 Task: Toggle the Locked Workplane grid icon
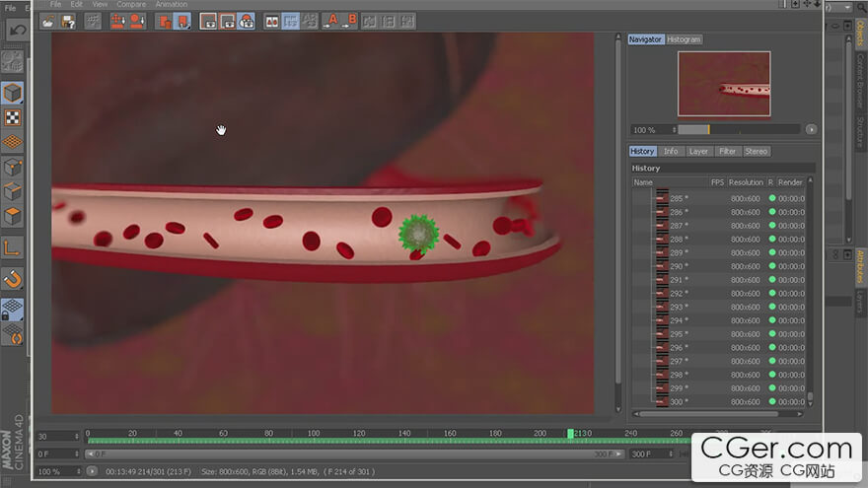click(x=13, y=310)
